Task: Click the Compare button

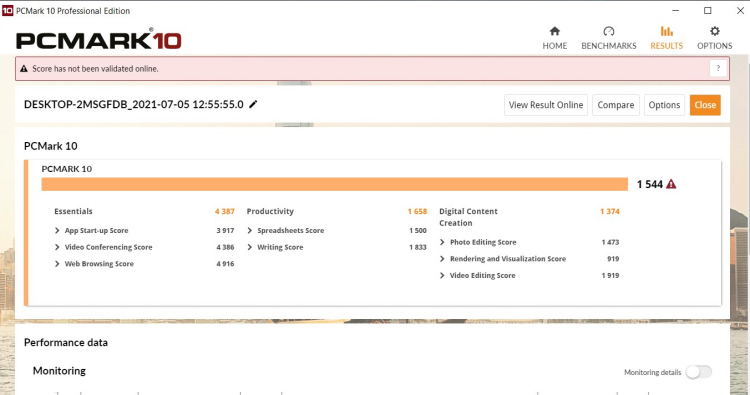Action: tap(616, 105)
